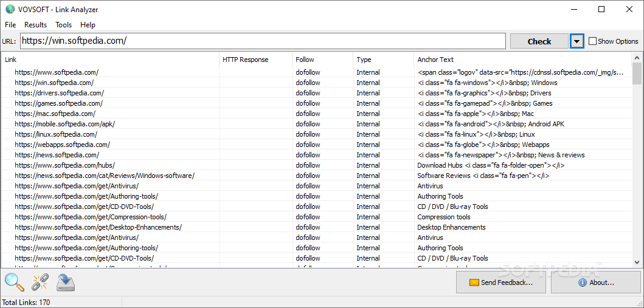Viewport: 644px width, 308px height.
Task: Select the https://mac.softpedia.com/ row
Action: pyautogui.click(x=316, y=114)
